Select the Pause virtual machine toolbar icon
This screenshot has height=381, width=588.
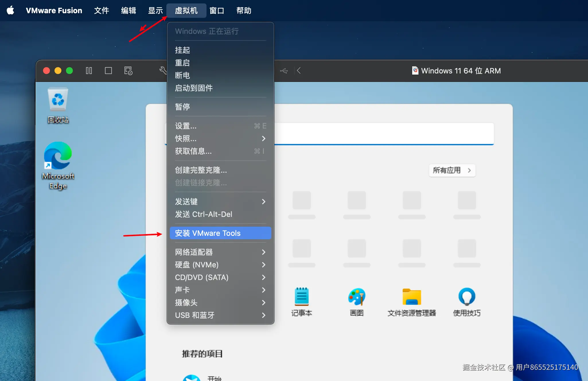pos(89,71)
